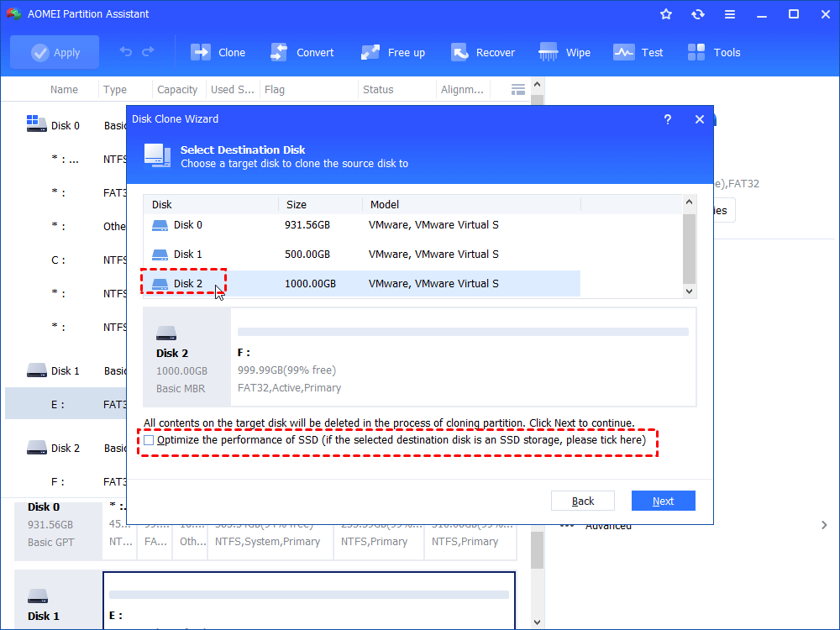
Task: Click the Name column header
Action: pos(64,90)
